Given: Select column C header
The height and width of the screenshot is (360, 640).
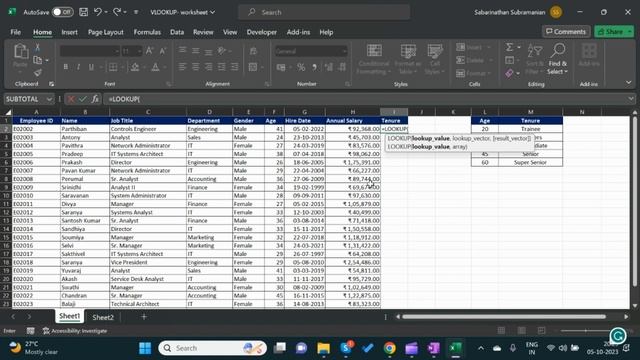Looking at the screenshot, I should point(148,112).
